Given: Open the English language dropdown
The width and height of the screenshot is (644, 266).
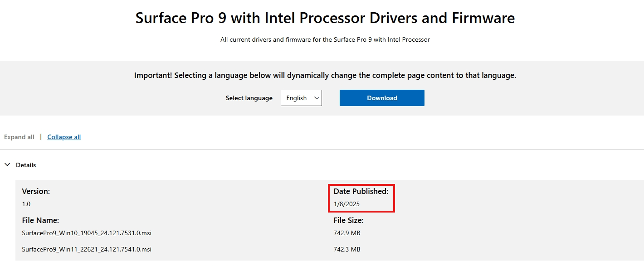Looking at the screenshot, I should click(x=301, y=98).
